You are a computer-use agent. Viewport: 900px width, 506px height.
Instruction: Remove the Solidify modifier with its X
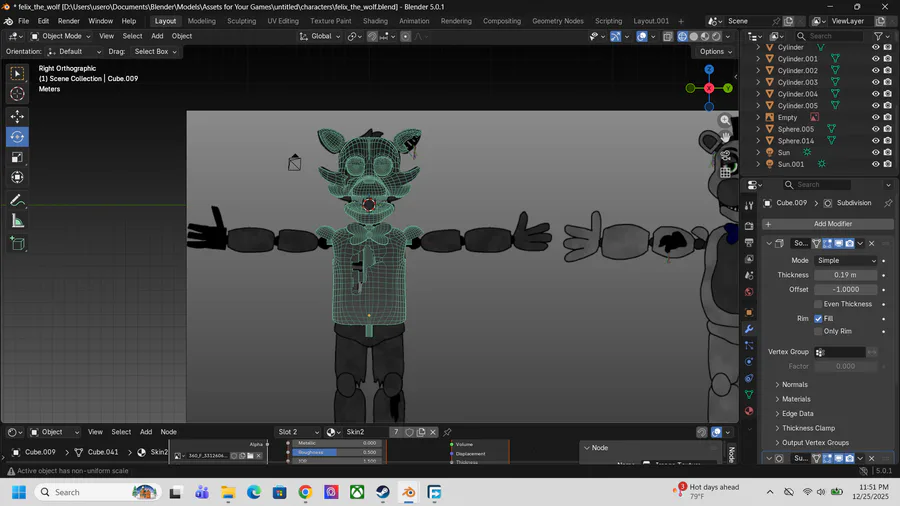pos(871,243)
